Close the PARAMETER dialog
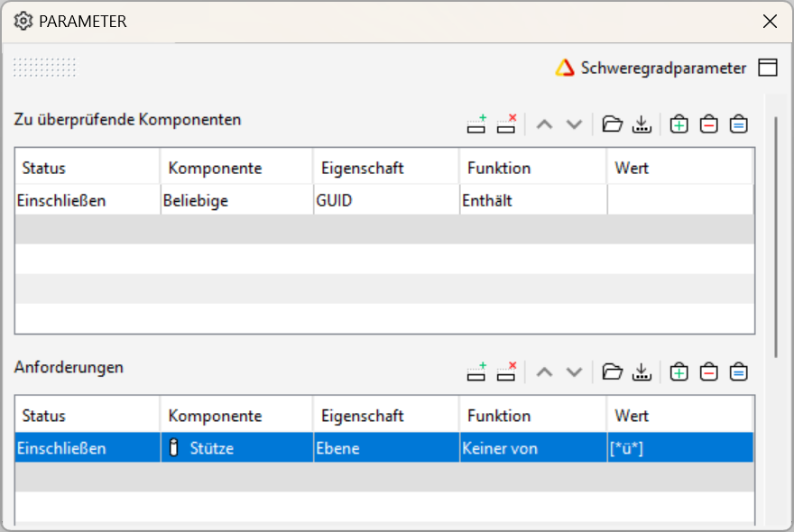Screen dimensions: 794x532 770,22
